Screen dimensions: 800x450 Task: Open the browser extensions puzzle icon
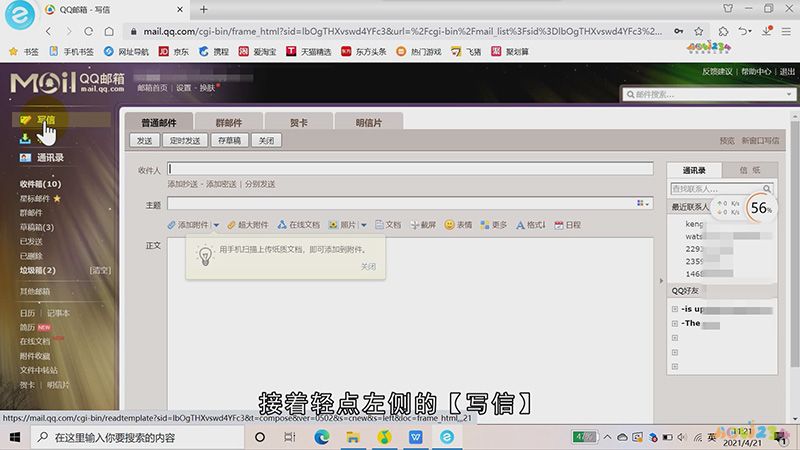(x=723, y=31)
